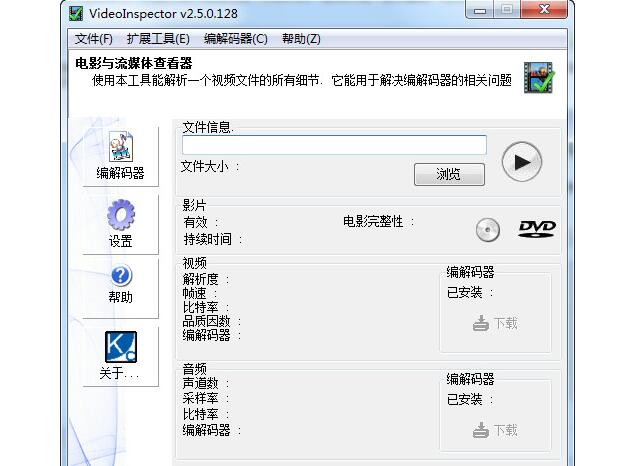The image size is (631, 466).
Task: Click the film-with-checkmark header icon
Action: coord(539,78)
